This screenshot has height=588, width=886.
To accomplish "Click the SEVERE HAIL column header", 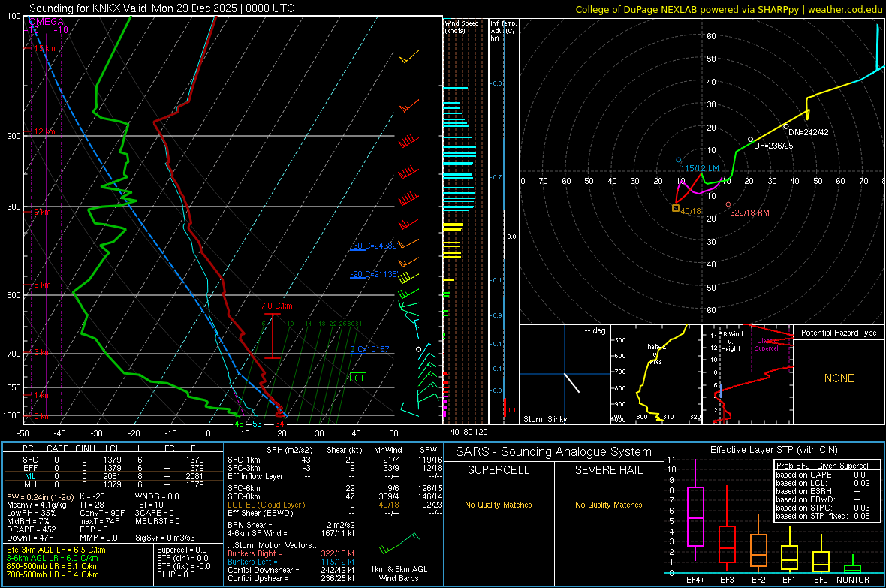I will [608, 470].
